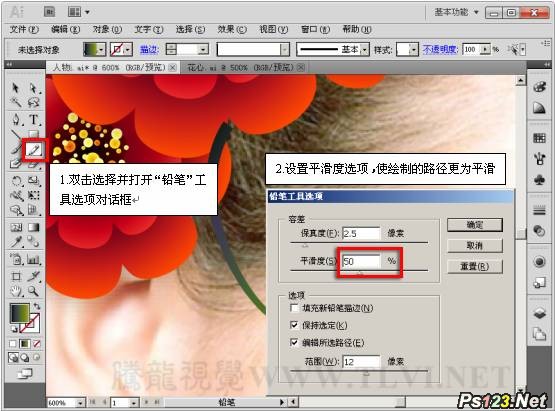
Task: Change screen mode at toolbar bottom
Action: pos(25,373)
